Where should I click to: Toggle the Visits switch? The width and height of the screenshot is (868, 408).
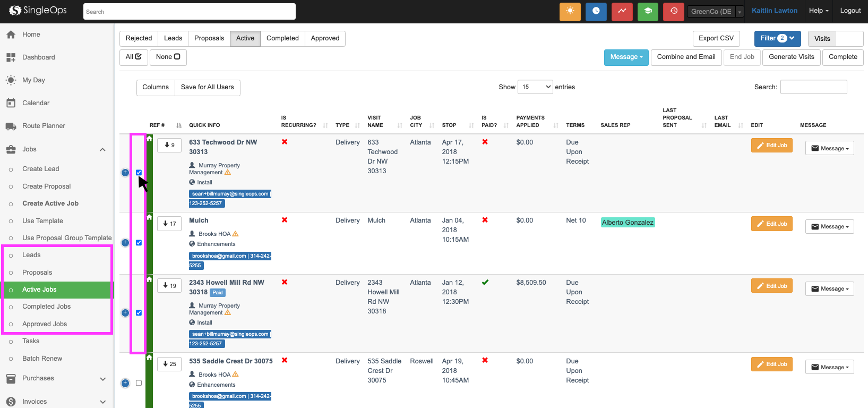[836, 38]
